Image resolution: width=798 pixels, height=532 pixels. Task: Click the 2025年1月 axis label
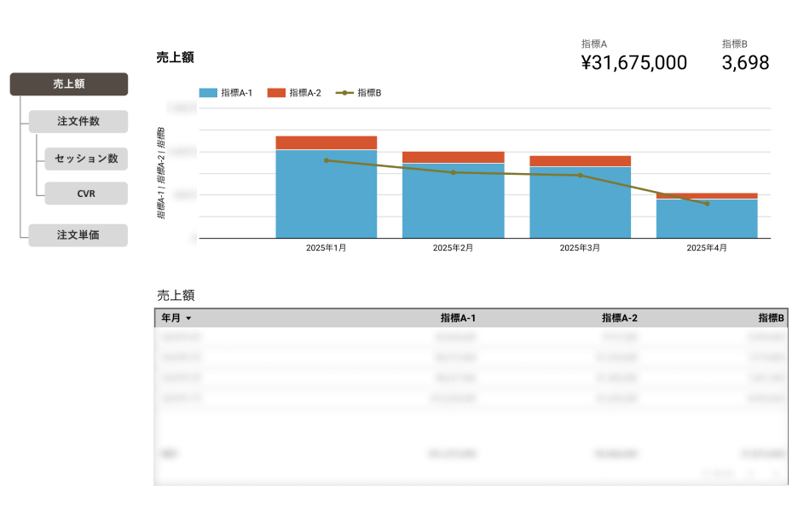click(x=327, y=248)
